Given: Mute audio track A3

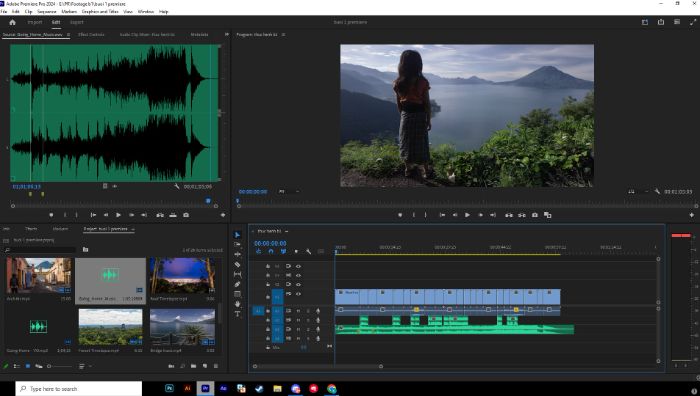Looking at the screenshot, I should coord(298,329).
